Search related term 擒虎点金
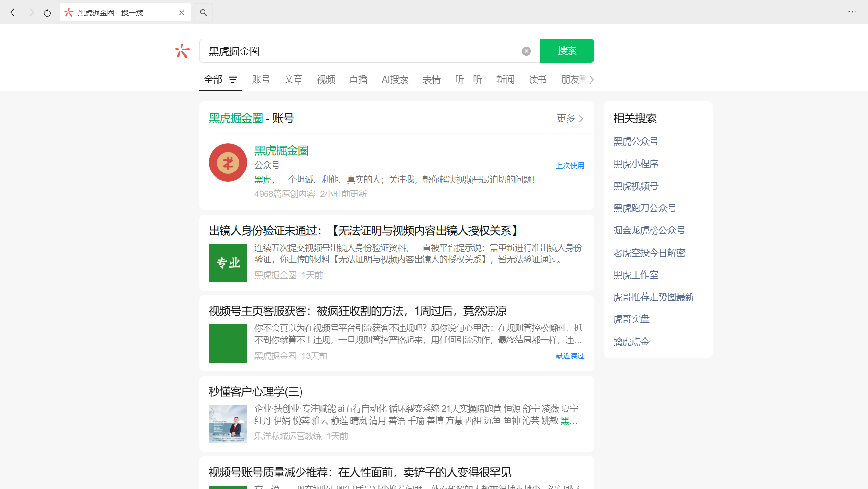 (631, 342)
